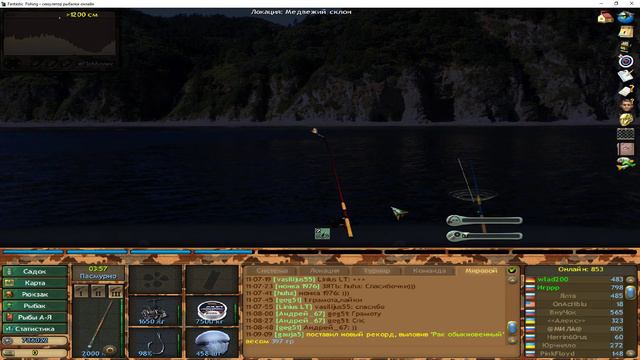Switch to the Турнир chat tab

coord(376,271)
